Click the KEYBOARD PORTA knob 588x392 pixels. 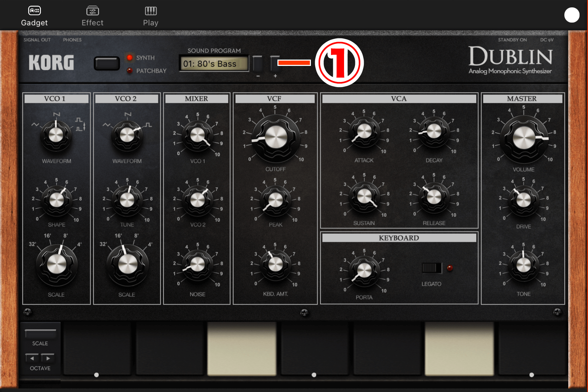(364, 271)
